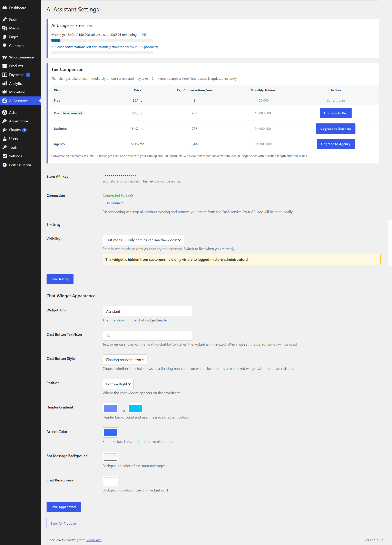
Task: Click the Analytics bar chart icon
Action: click(x=4, y=83)
